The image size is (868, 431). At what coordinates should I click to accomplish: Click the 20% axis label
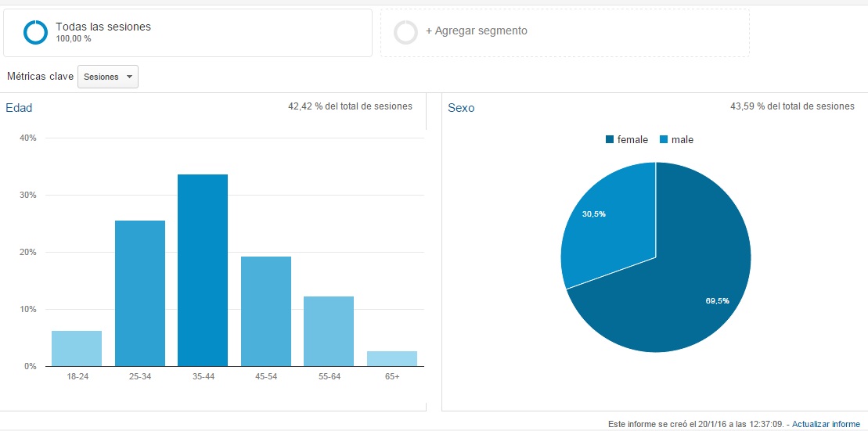[x=27, y=253]
